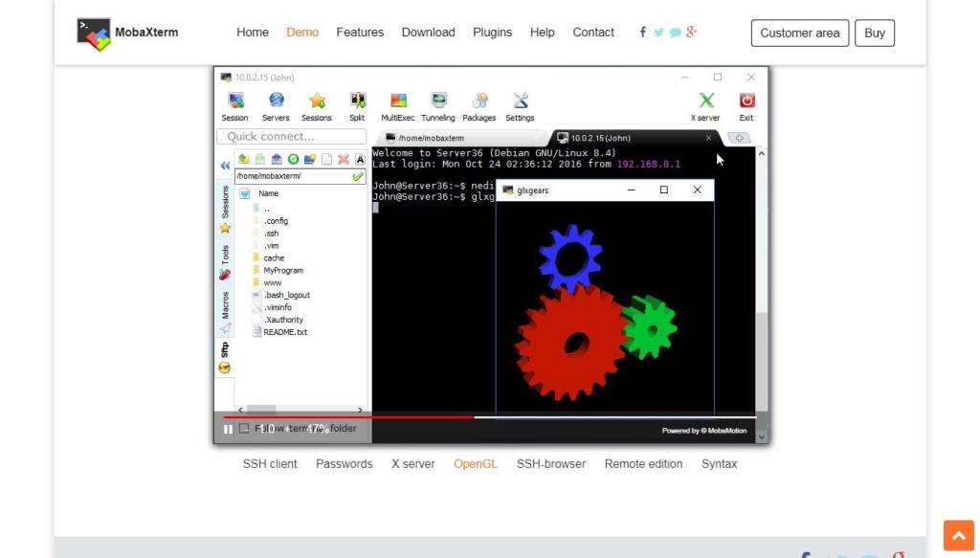Image resolution: width=980 pixels, height=558 pixels.
Task: Switch to Macros side tab
Action: [x=225, y=312]
